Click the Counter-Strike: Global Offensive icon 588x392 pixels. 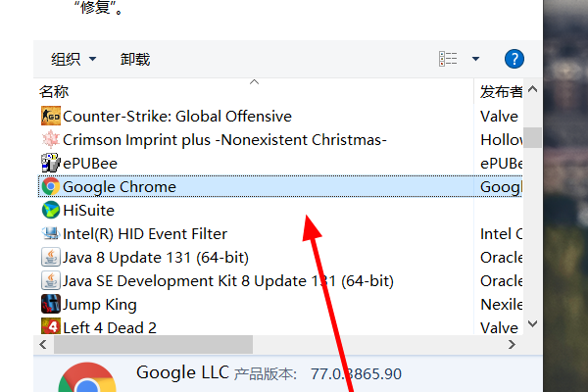(50, 116)
